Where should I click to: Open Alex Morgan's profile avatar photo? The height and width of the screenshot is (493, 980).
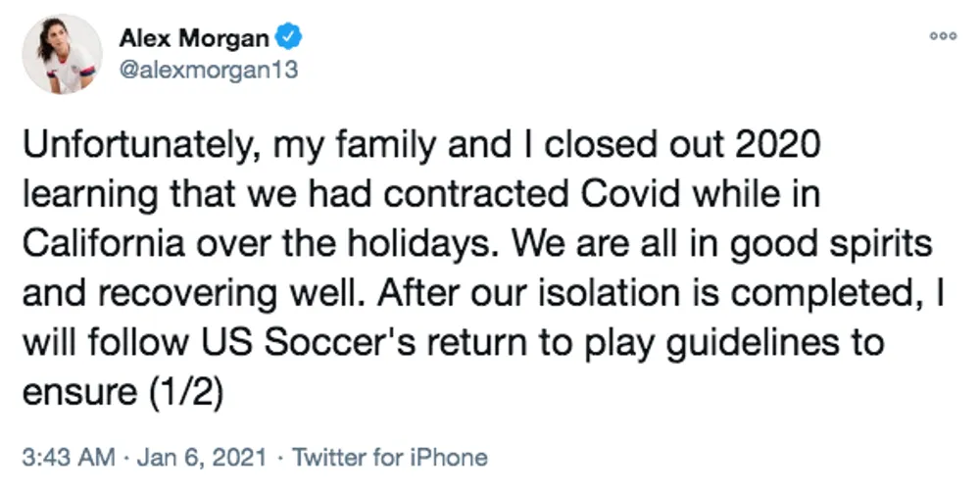(x=63, y=54)
